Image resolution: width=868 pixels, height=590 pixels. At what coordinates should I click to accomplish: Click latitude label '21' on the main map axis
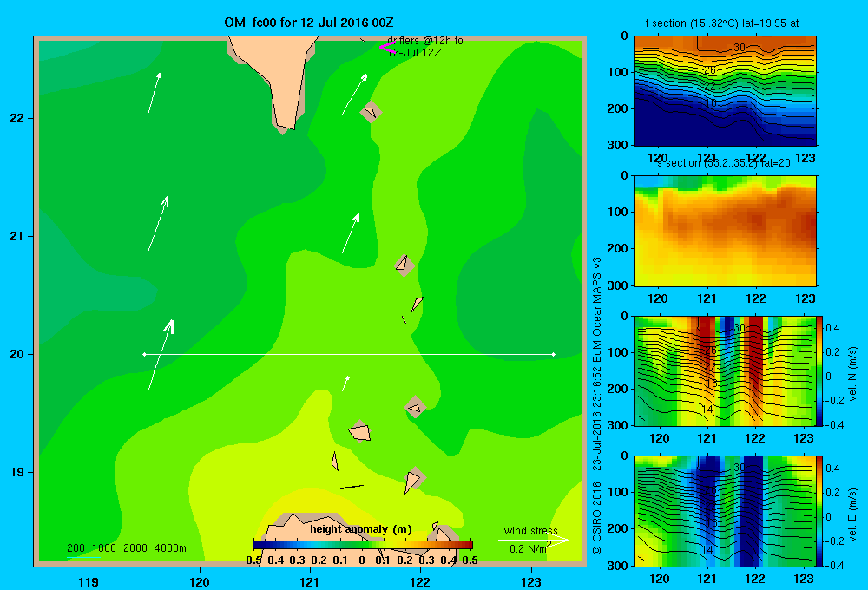tap(17, 236)
